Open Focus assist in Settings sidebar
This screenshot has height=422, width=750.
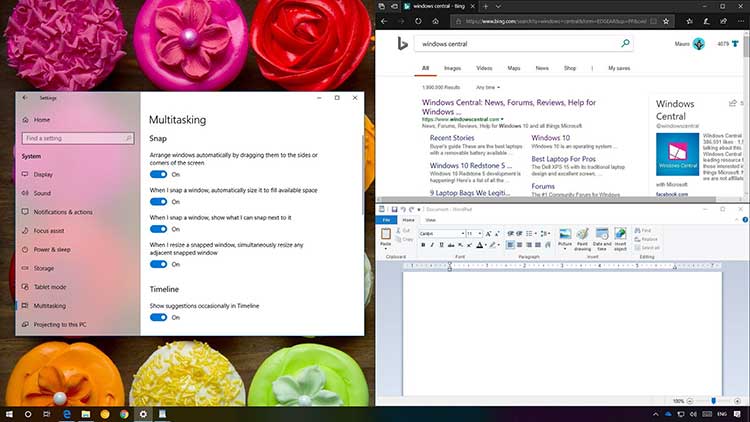coord(49,231)
